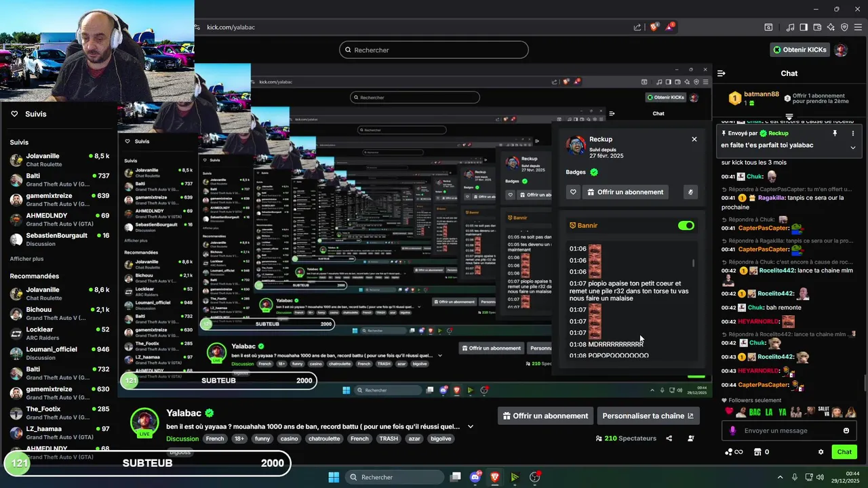Open Brave VPN shield icon
868x488 pixels.
[x=844, y=27]
